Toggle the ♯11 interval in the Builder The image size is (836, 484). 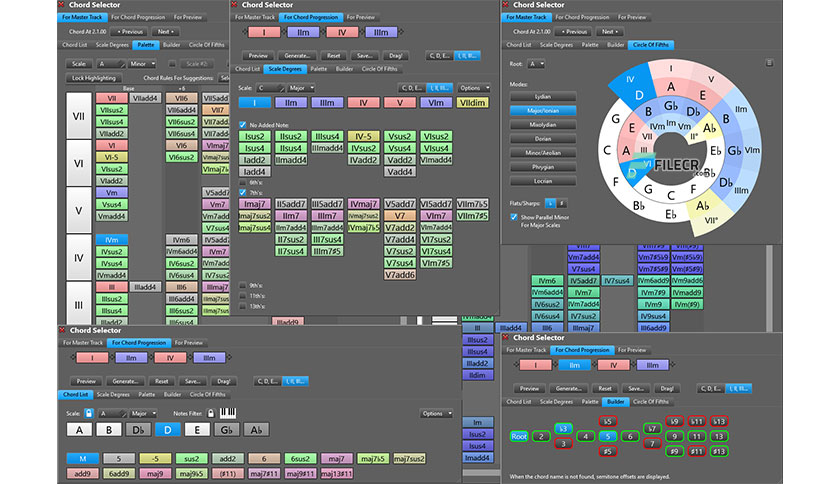point(697,451)
